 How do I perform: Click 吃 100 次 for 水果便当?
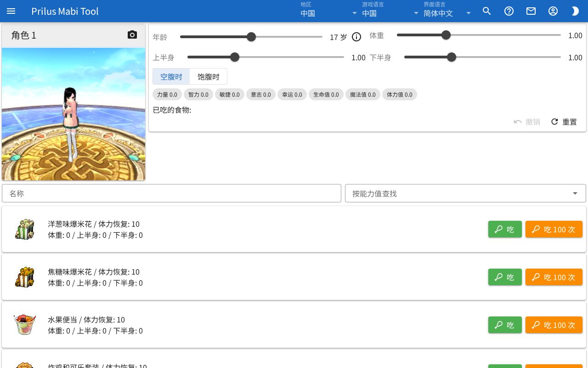tap(554, 325)
